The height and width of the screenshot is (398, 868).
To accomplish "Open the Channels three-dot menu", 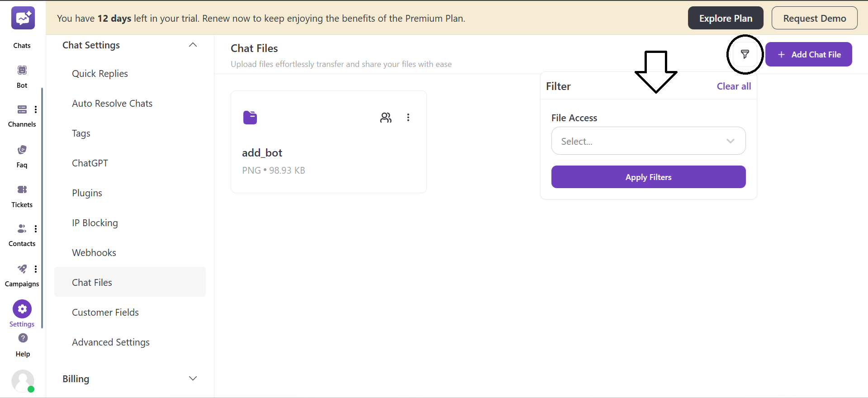I will 36,109.
